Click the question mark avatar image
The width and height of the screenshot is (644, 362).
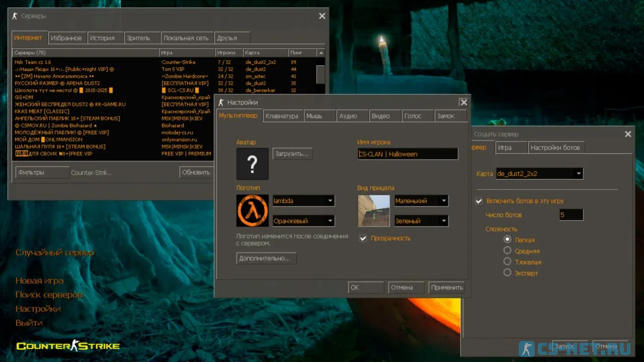[x=253, y=164]
